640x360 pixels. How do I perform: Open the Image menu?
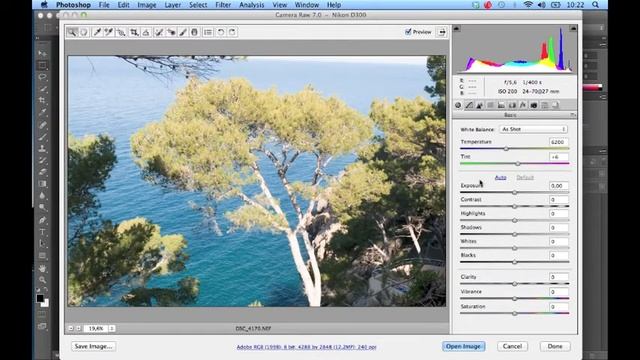(x=147, y=5)
